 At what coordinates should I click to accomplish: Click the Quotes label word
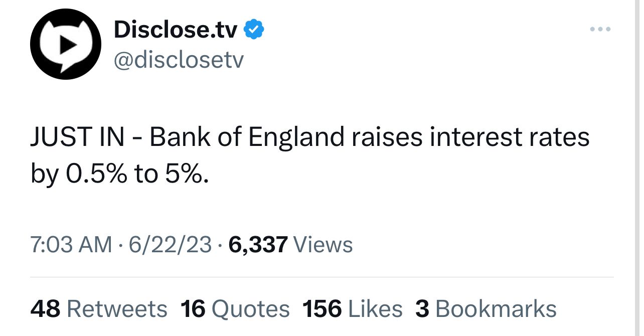(250, 308)
